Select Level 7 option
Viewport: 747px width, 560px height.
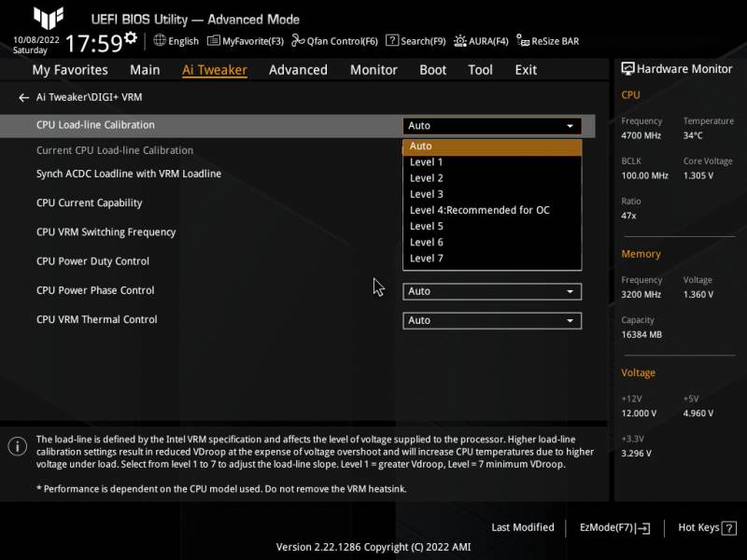pyautogui.click(x=492, y=259)
